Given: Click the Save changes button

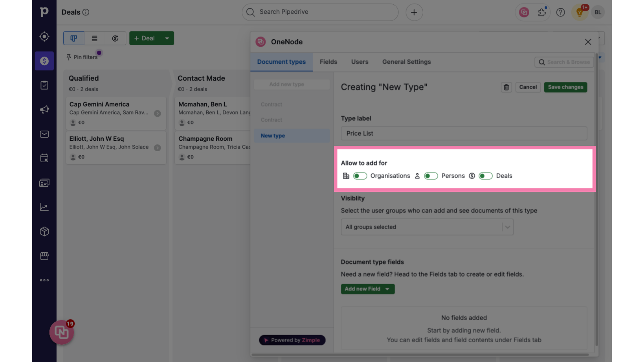Looking at the screenshot, I should pos(565,87).
